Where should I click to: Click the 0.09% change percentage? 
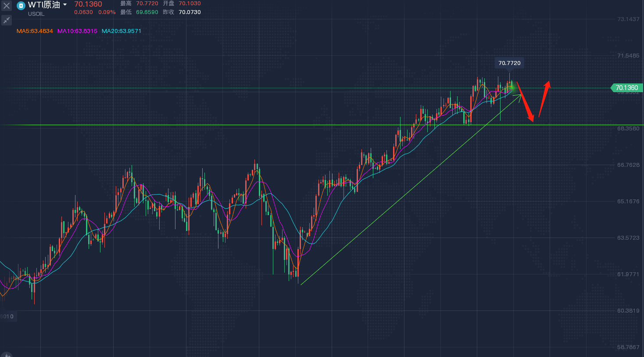tap(107, 12)
